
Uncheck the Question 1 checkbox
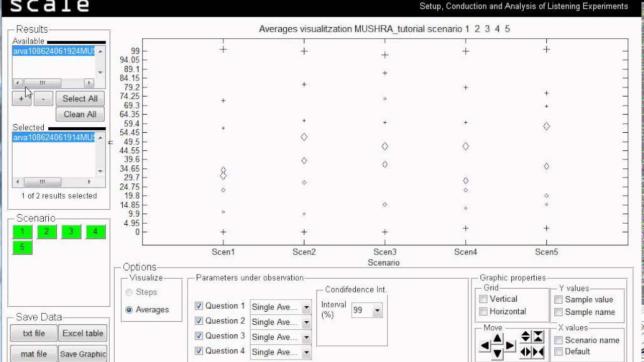(x=199, y=306)
